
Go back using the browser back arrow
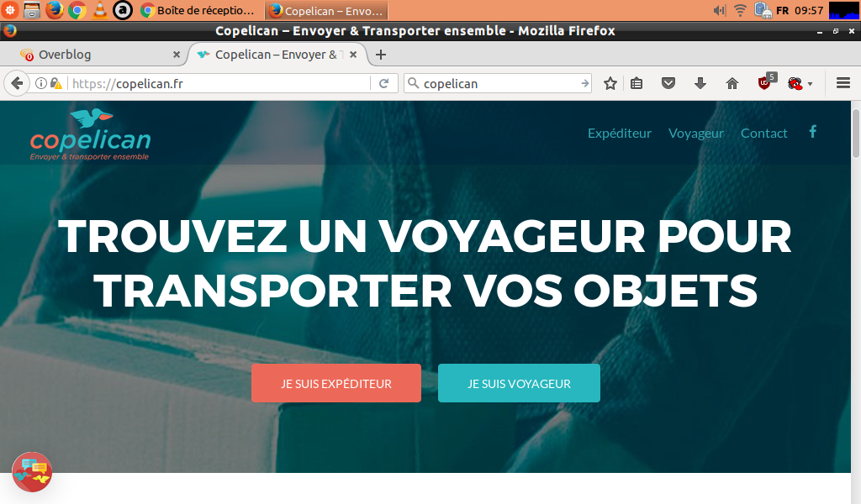pyautogui.click(x=17, y=83)
